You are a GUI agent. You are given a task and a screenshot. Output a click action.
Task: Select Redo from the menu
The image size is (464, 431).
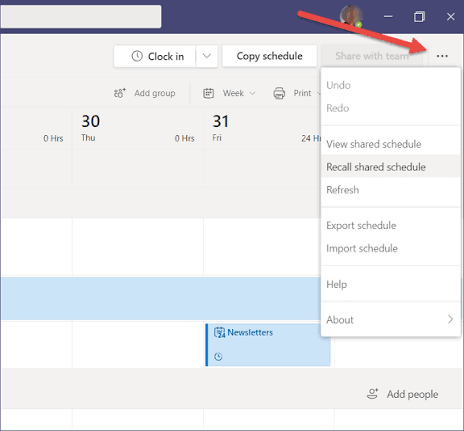(x=390, y=108)
